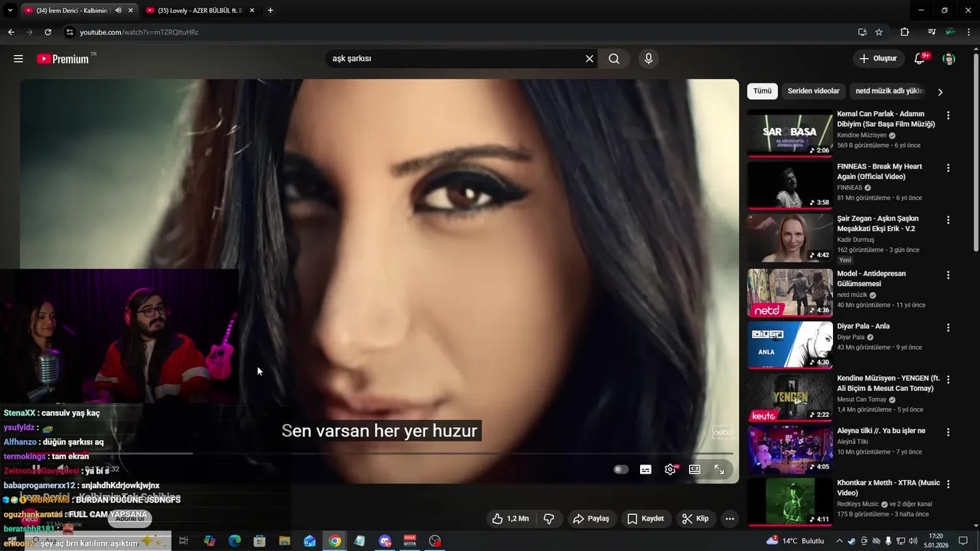Switch player to theater mode
Image resolution: width=980 pixels, height=551 pixels.
[x=694, y=469]
